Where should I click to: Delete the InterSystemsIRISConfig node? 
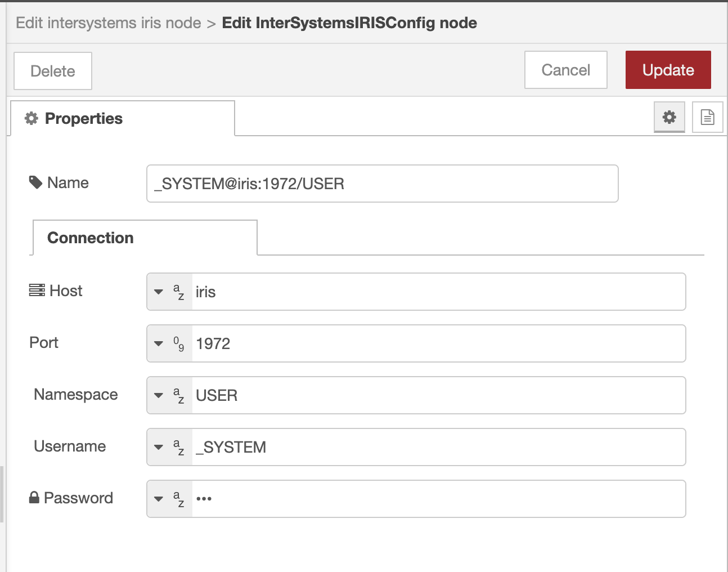pos(53,71)
